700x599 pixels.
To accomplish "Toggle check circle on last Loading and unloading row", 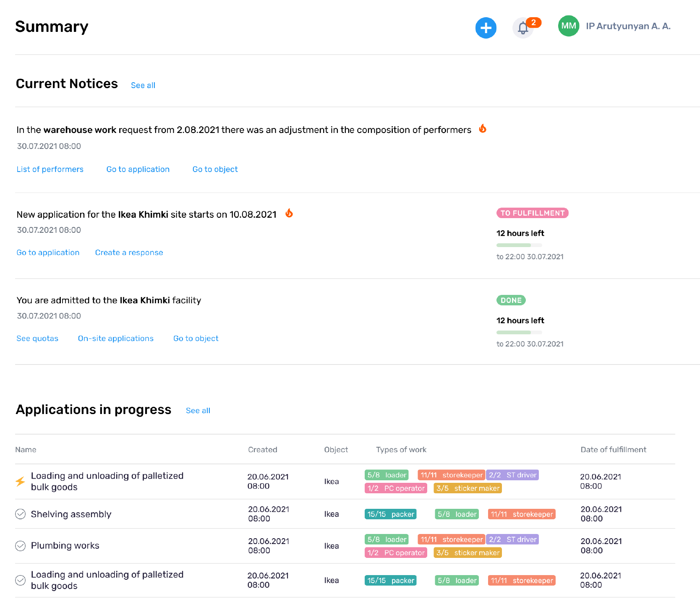I will (20, 580).
